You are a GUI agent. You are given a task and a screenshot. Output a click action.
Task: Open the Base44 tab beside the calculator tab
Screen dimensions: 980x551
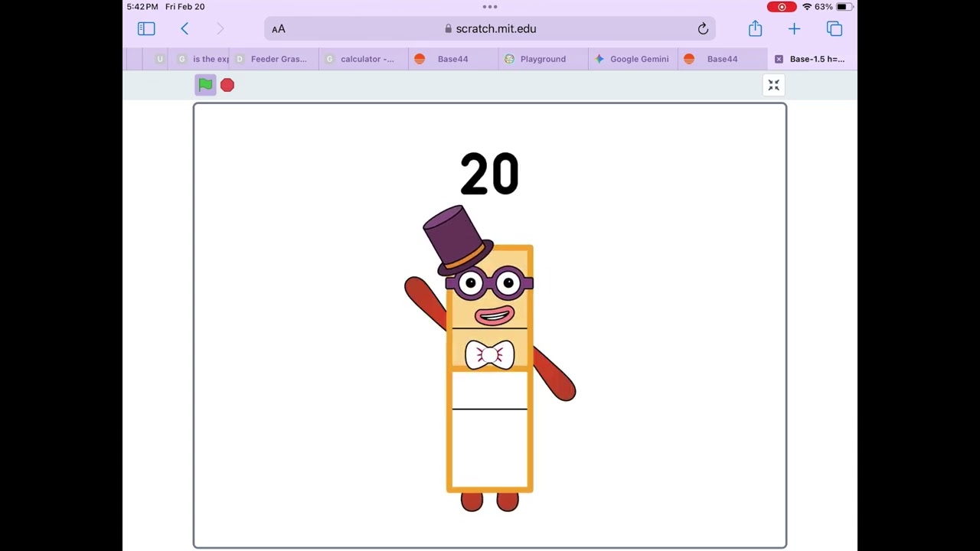tap(453, 59)
